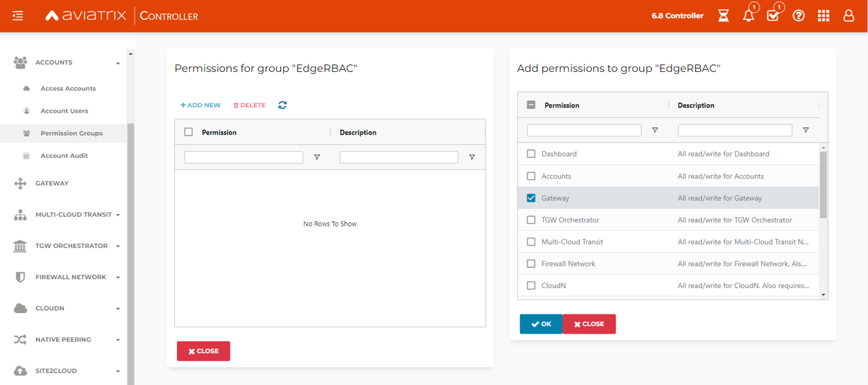Screen dimensions: 868x385
Task: Open Account Audit in sidebar
Action: coord(64,156)
